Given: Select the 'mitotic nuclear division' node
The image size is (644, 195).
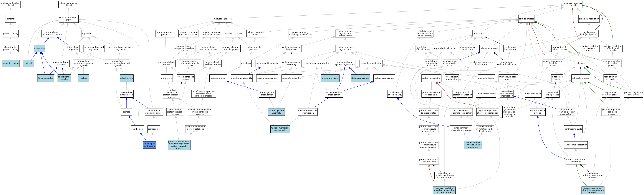Looking at the screenshot, I should 538,112.
